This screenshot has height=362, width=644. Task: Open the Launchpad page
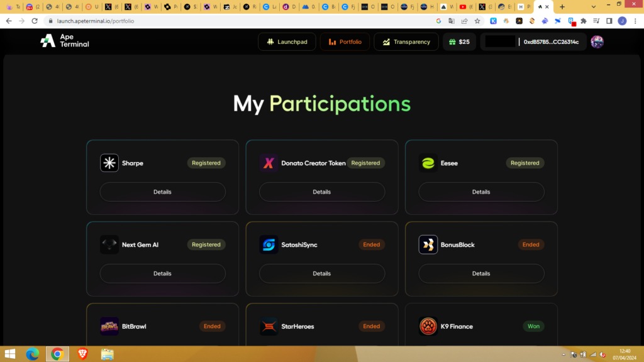[287, 42]
